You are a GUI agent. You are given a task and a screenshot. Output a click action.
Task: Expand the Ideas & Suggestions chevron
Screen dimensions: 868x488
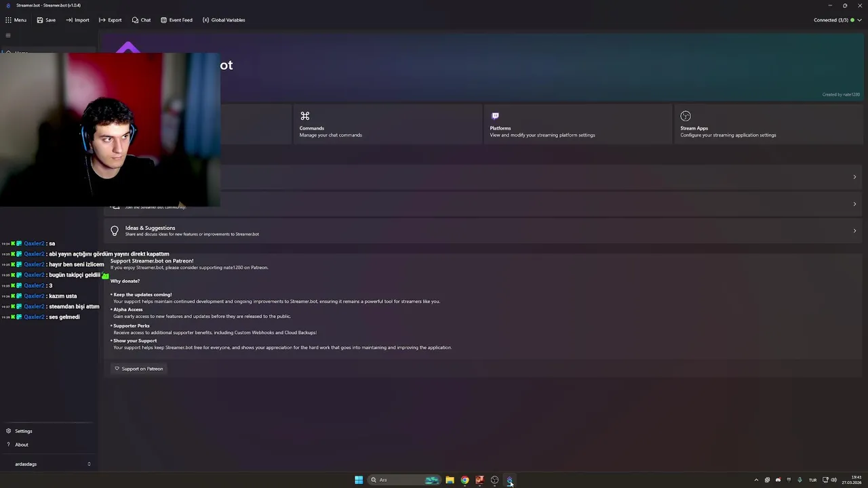854,231
